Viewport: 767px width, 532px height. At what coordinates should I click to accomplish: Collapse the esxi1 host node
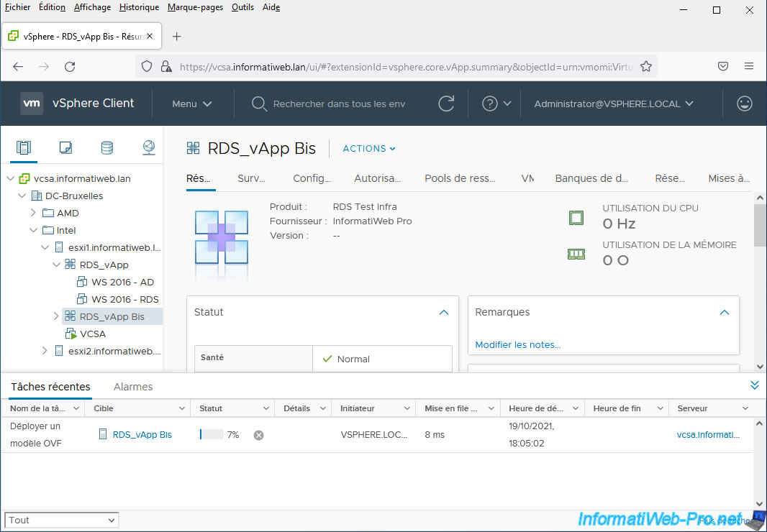45,248
